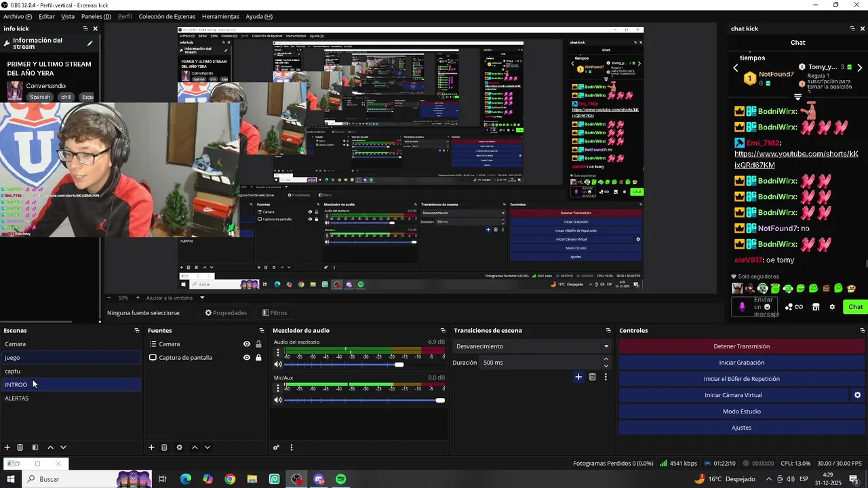Open the Audio del escritorio three-dot options
Image resolution: width=868 pixels, height=488 pixels.
(278, 353)
